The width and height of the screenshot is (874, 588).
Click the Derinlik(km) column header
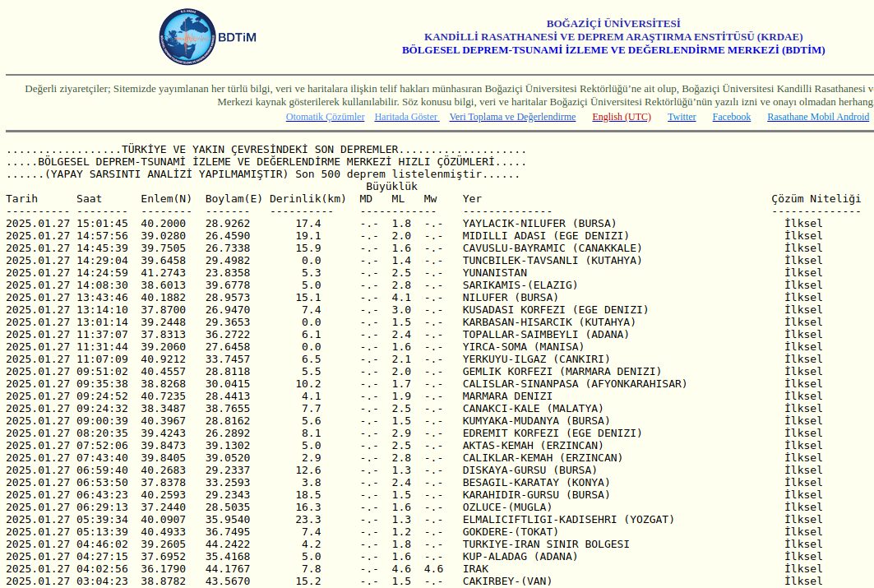308,199
